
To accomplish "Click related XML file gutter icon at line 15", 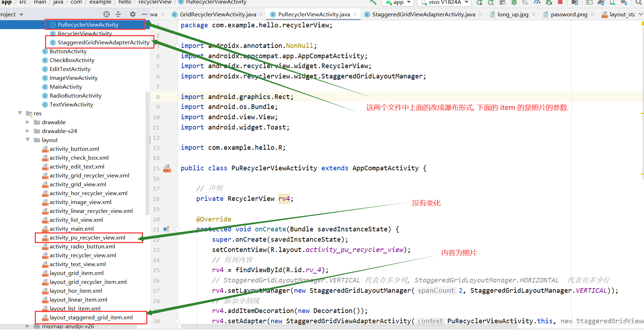I will pyautogui.click(x=167, y=168).
